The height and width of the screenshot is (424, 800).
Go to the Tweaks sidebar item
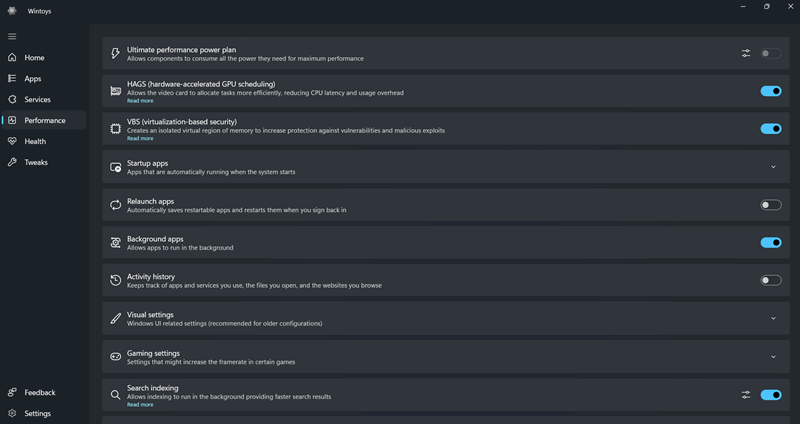pyautogui.click(x=36, y=162)
